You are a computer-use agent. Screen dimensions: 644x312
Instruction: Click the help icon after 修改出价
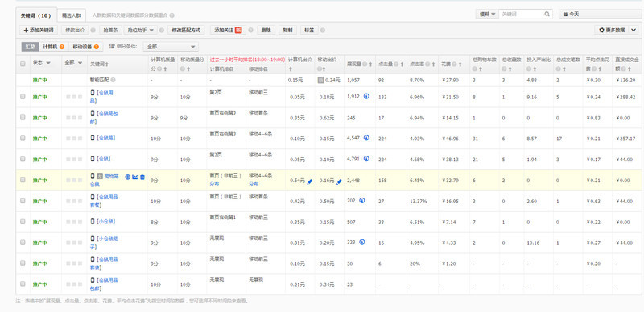tap(93, 30)
